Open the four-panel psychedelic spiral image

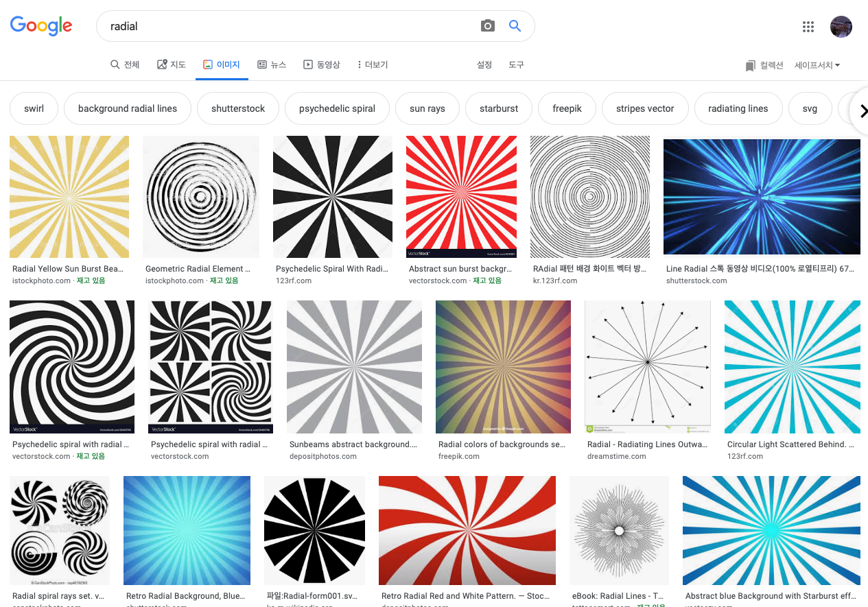pyautogui.click(x=211, y=367)
